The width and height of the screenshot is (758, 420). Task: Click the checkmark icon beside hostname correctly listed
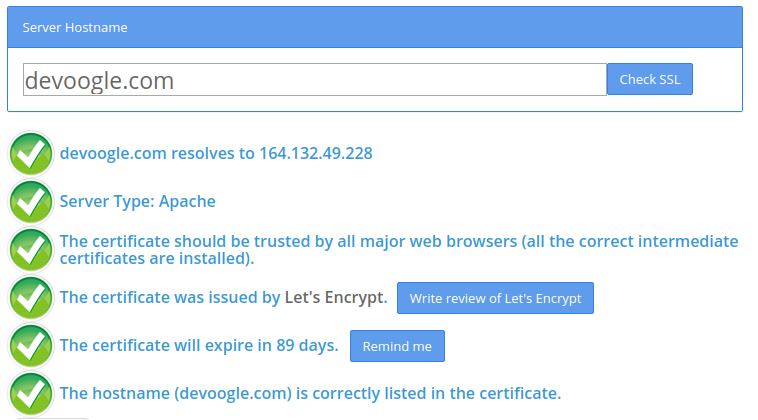click(31, 394)
